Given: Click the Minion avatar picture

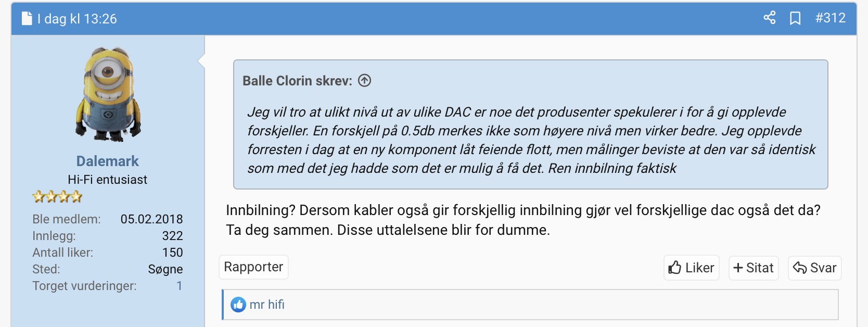Looking at the screenshot, I should (108, 94).
